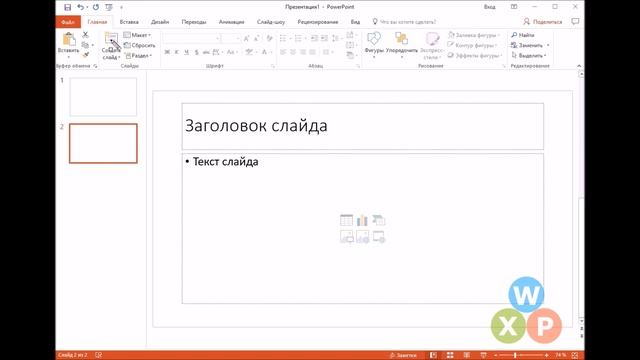Open Select (Выделить) dropdown
This screenshot has width=640, height=360.
(x=529, y=55)
